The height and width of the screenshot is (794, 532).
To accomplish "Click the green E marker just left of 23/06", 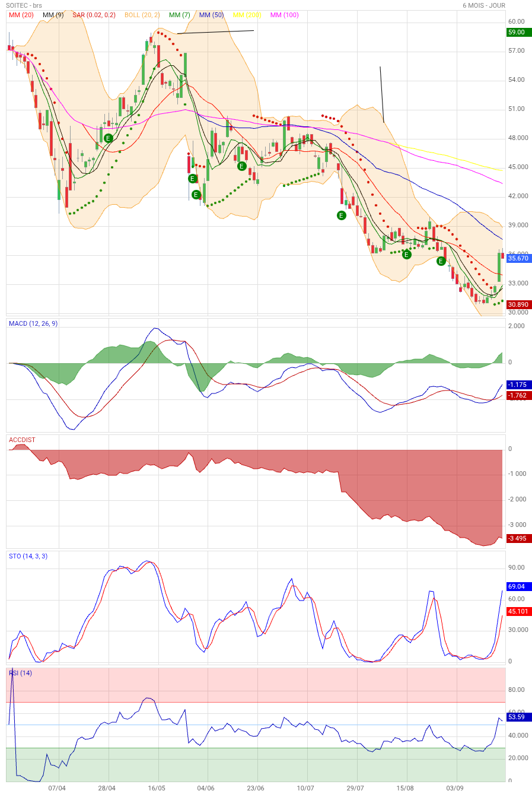I will tap(242, 166).
